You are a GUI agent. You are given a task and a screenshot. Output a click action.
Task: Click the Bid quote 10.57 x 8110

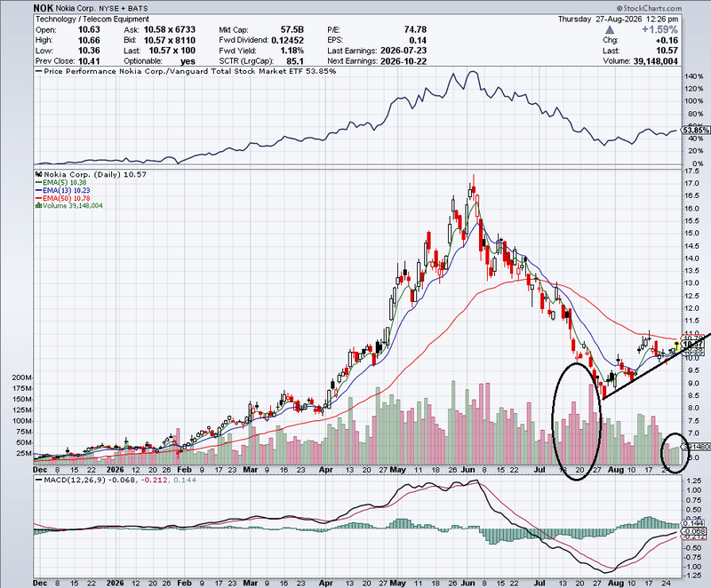tap(170, 40)
